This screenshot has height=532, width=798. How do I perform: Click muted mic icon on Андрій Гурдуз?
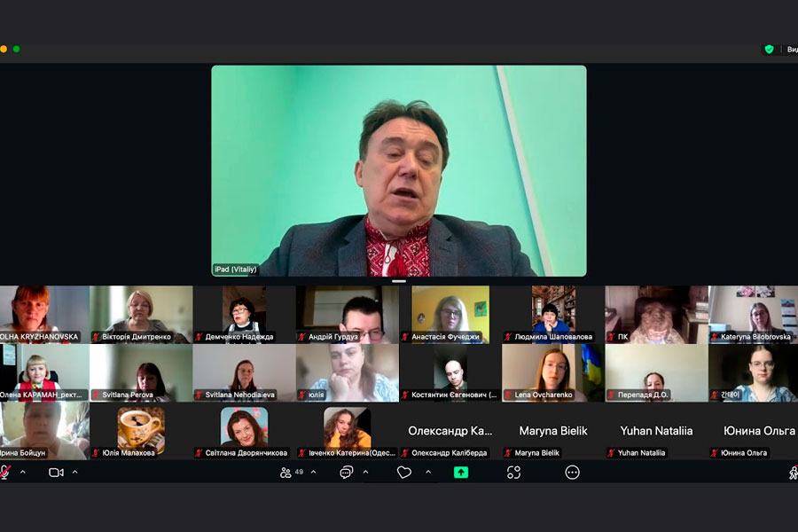point(302,337)
